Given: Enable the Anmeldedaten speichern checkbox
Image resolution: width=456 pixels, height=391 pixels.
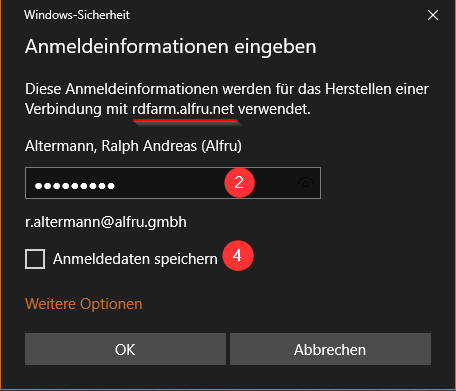Looking at the screenshot, I should click(x=35, y=259).
